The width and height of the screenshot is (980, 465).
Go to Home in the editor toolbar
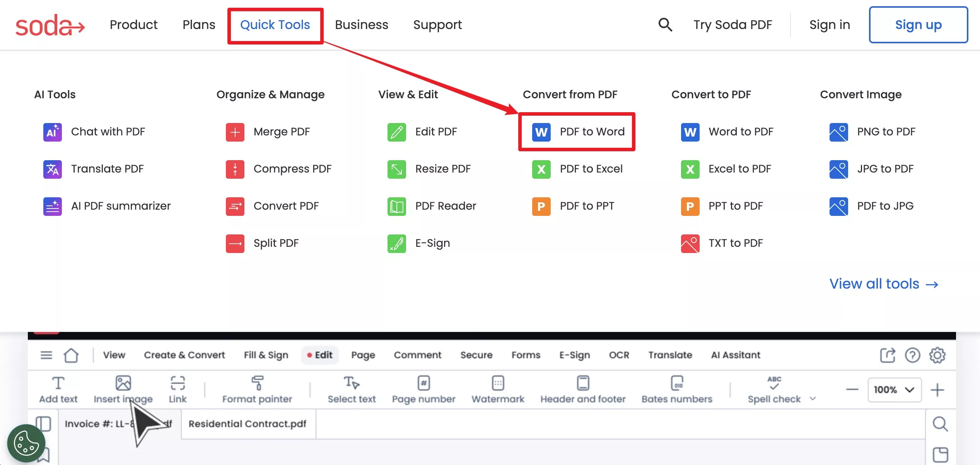click(x=71, y=355)
